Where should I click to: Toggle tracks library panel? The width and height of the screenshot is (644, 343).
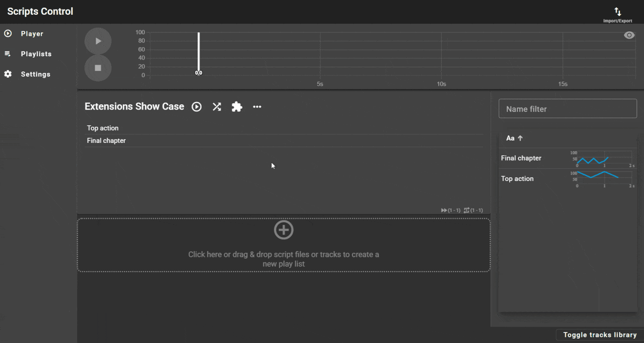click(x=600, y=335)
